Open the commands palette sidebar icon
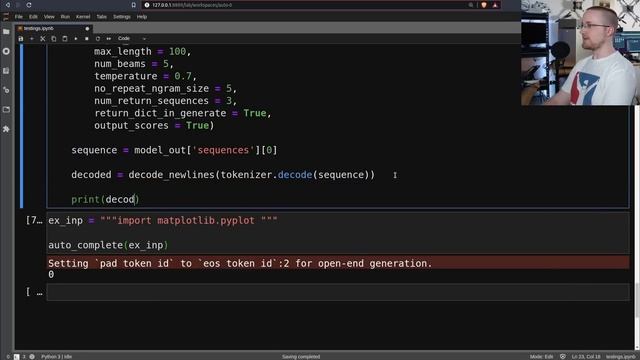This screenshot has width=640, height=360. click(x=6, y=71)
